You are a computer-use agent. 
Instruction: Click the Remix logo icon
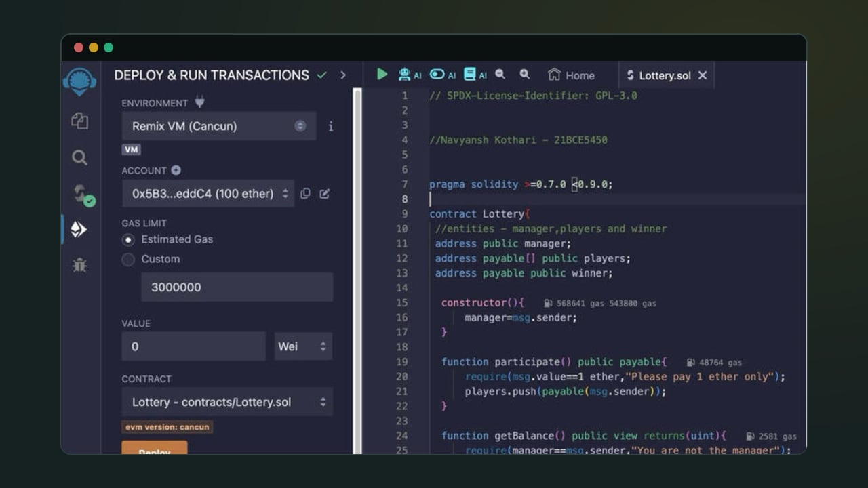(x=79, y=81)
